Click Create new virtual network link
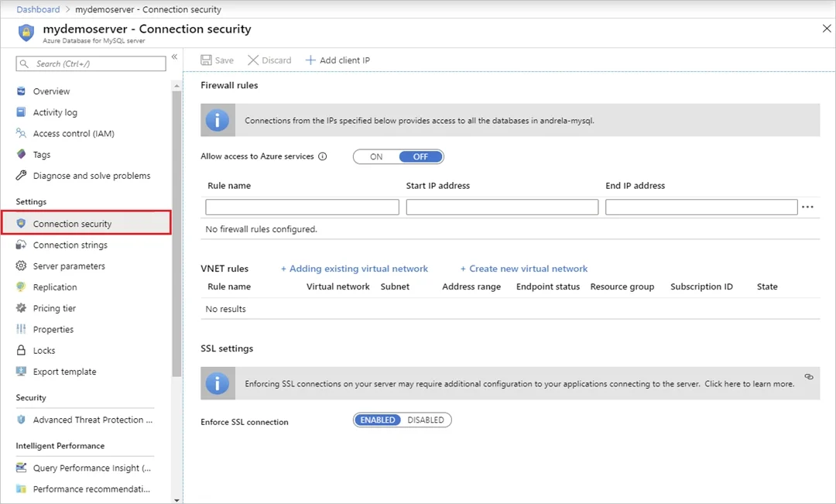Image resolution: width=836 pixels, height=504 pixels. (524, 269)
